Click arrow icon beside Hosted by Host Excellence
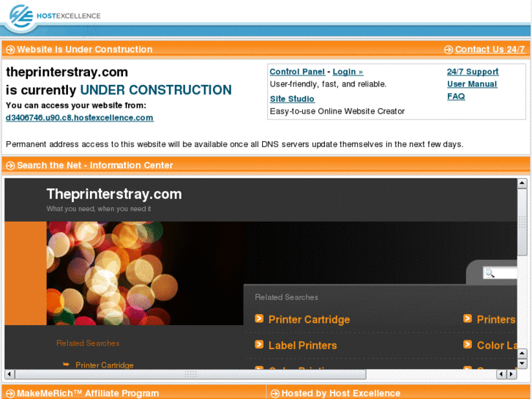Screen dimensions: 532x399 pyautogui.click(x=275, y=394)
